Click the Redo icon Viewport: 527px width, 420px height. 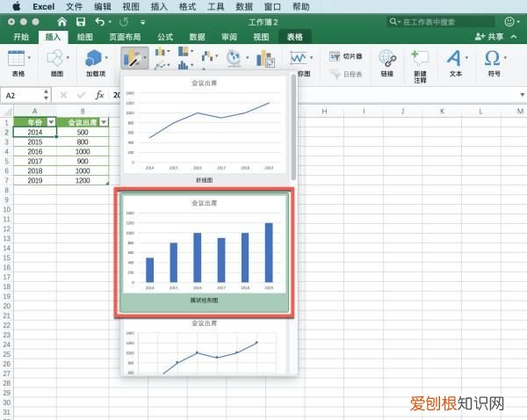[124, 22]
